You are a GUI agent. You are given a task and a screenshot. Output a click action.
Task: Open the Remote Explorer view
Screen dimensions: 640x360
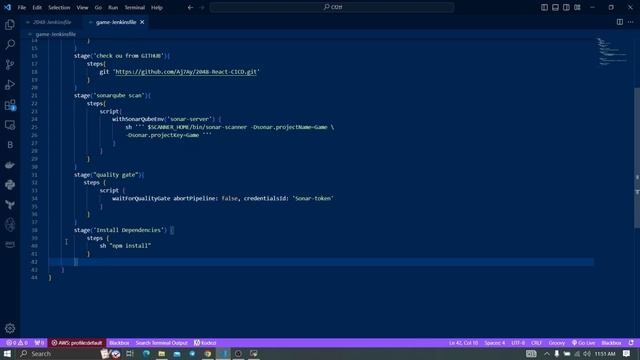pos(10,125)
